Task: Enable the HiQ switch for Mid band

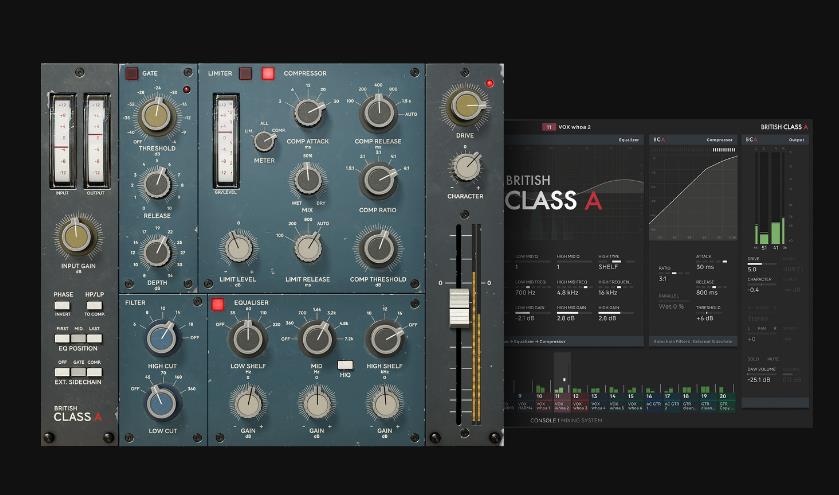Action: [x=345, y=364]
